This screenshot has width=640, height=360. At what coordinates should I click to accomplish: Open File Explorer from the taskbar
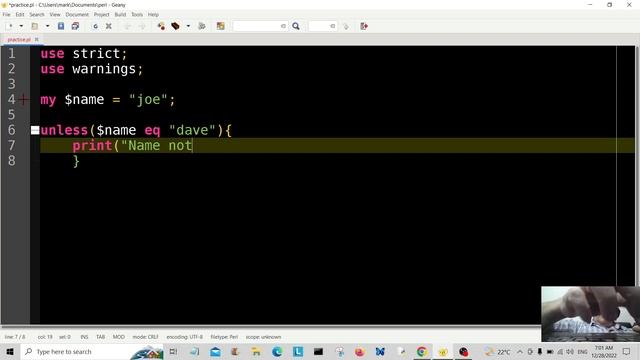click(x=256, y=351)
